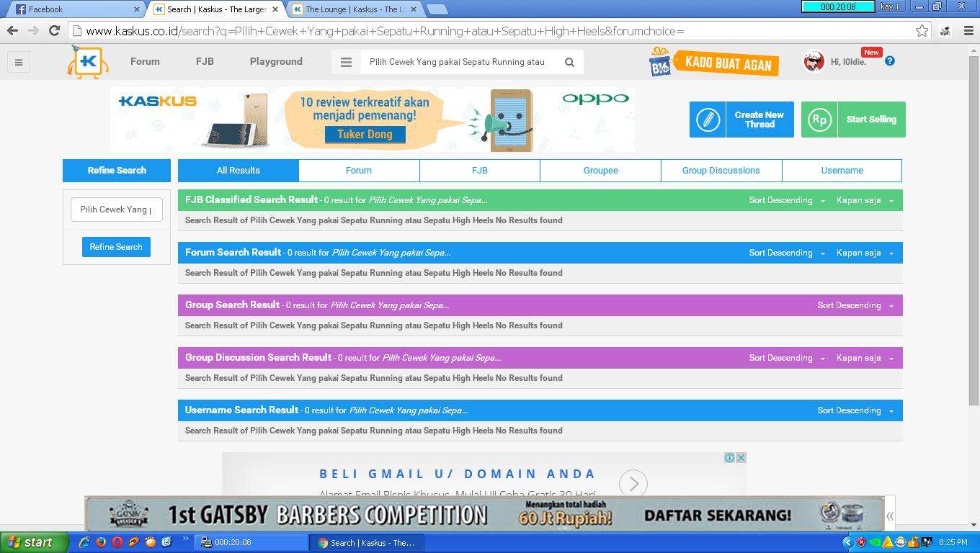Reload the page with the refresh icon

[54, 30]
